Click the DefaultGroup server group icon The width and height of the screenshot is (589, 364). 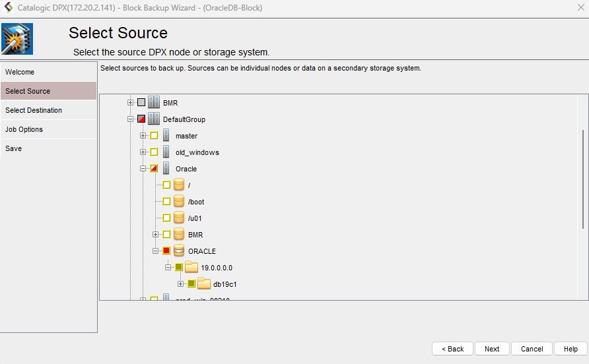click(x=154, y=119)
